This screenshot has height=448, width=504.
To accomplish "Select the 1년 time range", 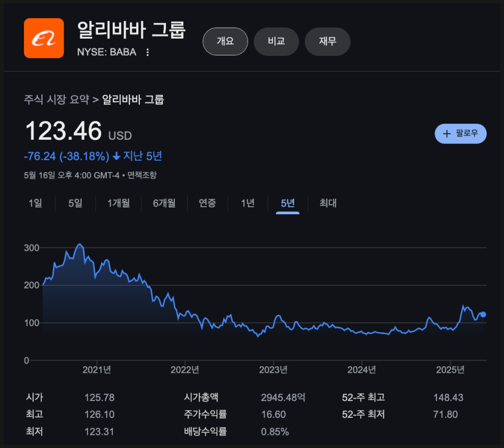I will 248,203.
